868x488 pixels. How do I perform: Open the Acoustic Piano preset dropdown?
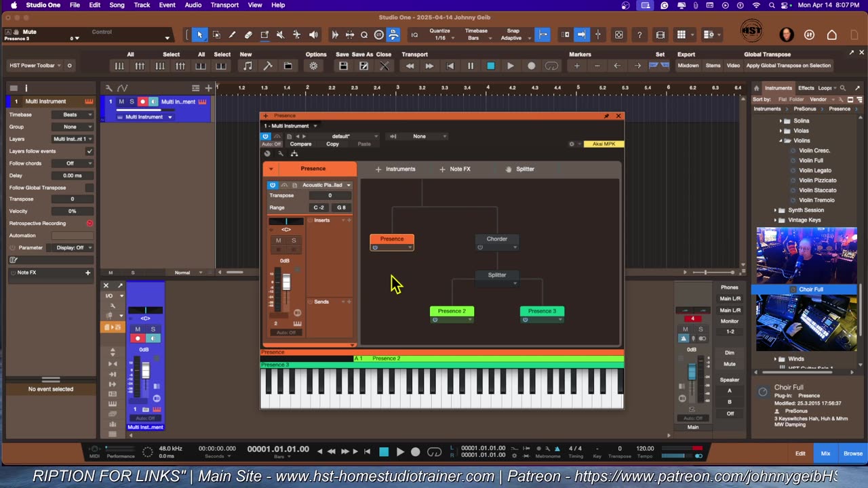(325, 185)
